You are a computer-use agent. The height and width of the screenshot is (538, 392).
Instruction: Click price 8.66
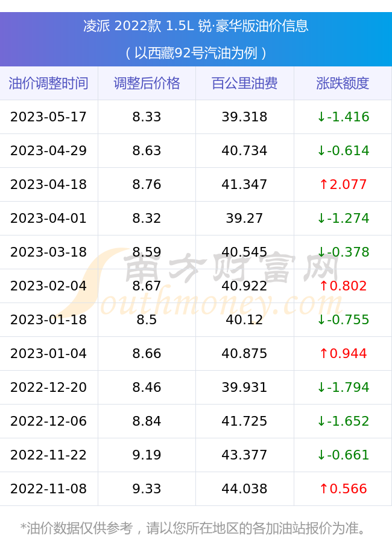pyautogui.click(x=147, y=353)
